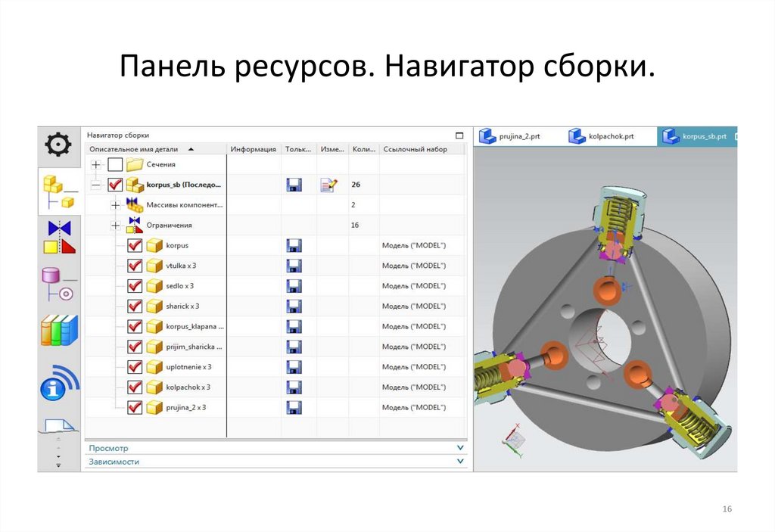Expand the Сечения node
The image size is (775, 532).
pyautogui.click(x=96, y=165)
